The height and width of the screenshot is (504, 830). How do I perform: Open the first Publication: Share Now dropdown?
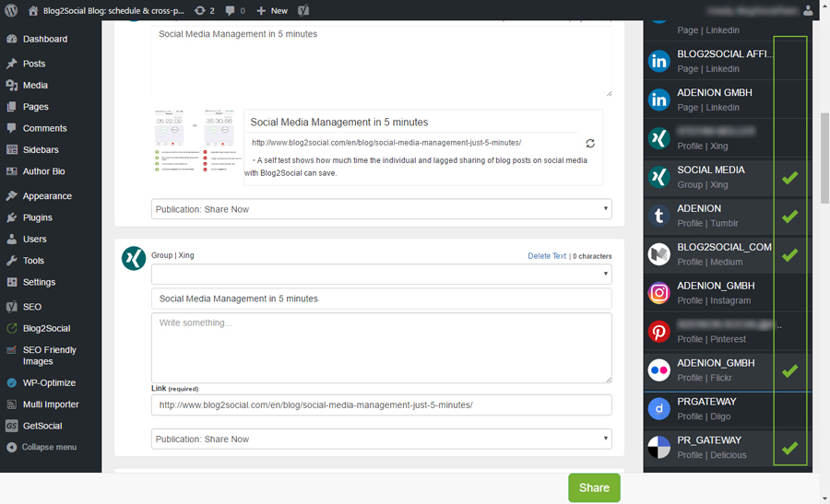click(x=381, y=209)
